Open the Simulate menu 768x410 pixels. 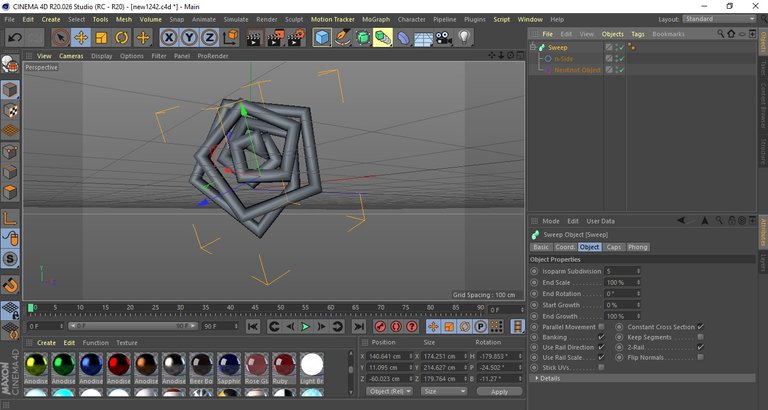[x=236, y=20]
